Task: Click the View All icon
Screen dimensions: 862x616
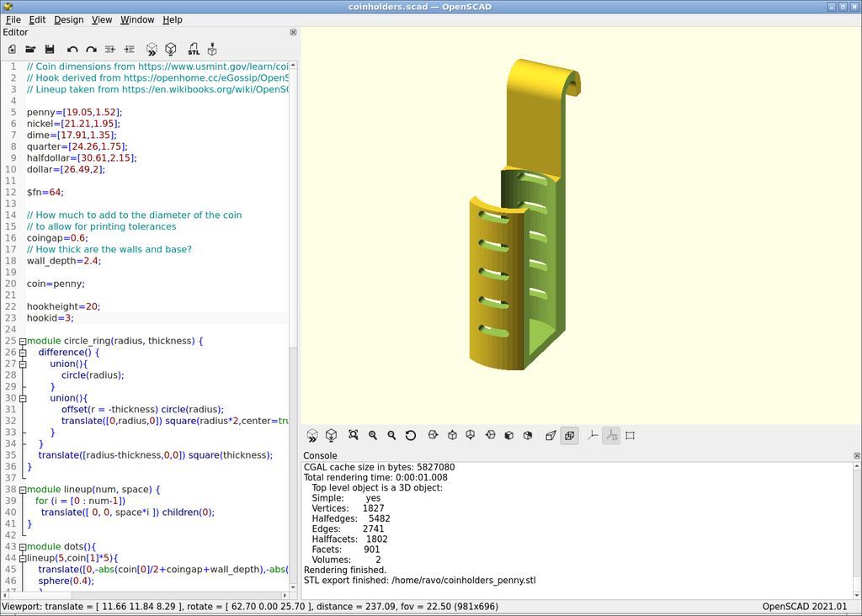Action: (354, 435)
